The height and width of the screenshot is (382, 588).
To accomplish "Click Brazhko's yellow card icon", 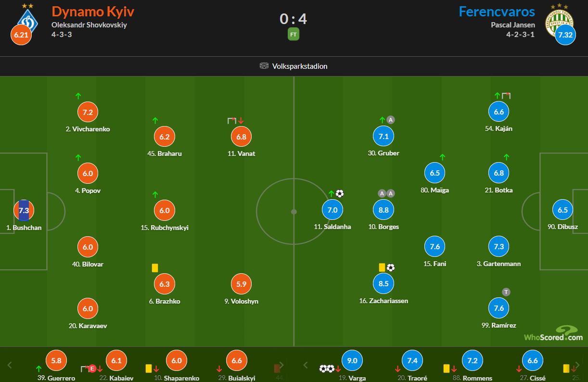I will 155,267.
